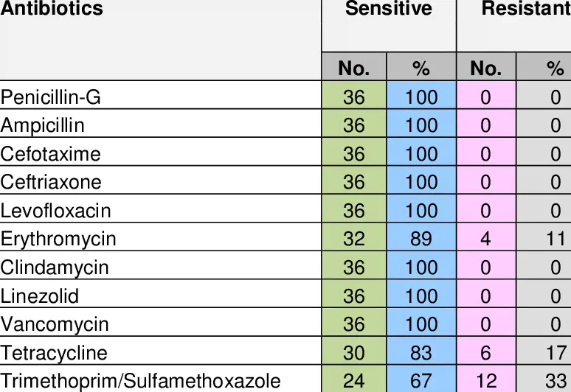Select the Erythromycin cell

tap(58, 239)
